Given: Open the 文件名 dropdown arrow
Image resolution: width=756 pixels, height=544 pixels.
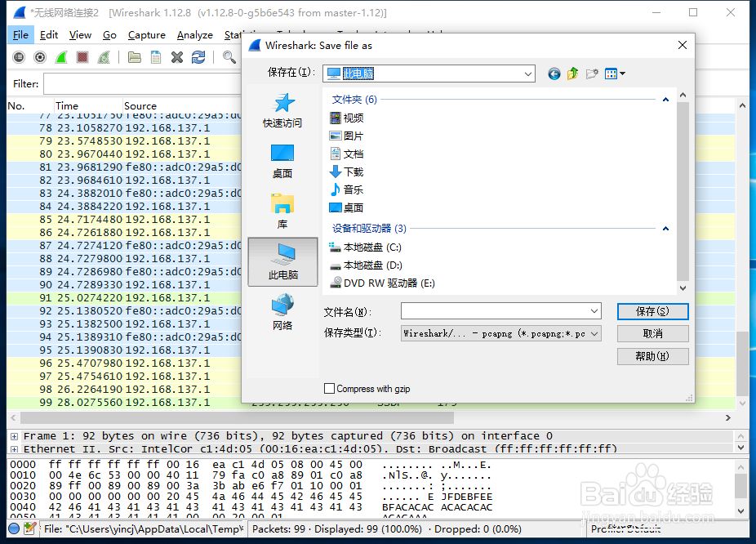Looking at the screenshot, I should pos(594,311).
